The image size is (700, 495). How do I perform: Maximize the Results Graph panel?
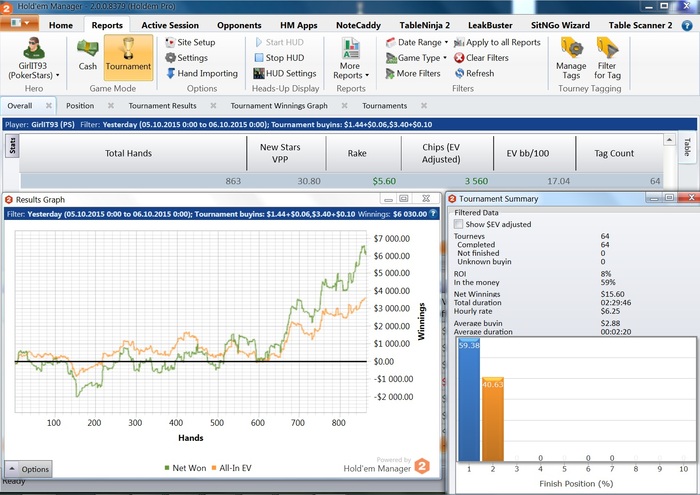pyautogui.click(x=404, y=198)
